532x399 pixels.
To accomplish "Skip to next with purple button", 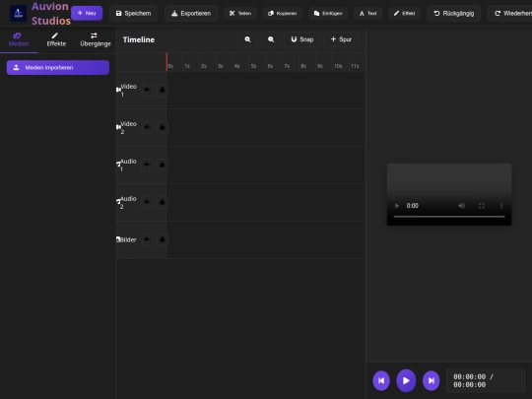I will [431, 380].
